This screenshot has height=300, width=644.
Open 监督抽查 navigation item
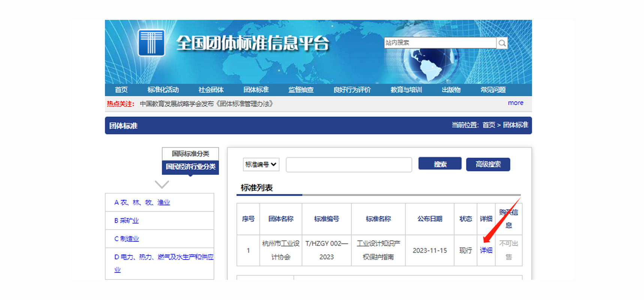(301, 90)
